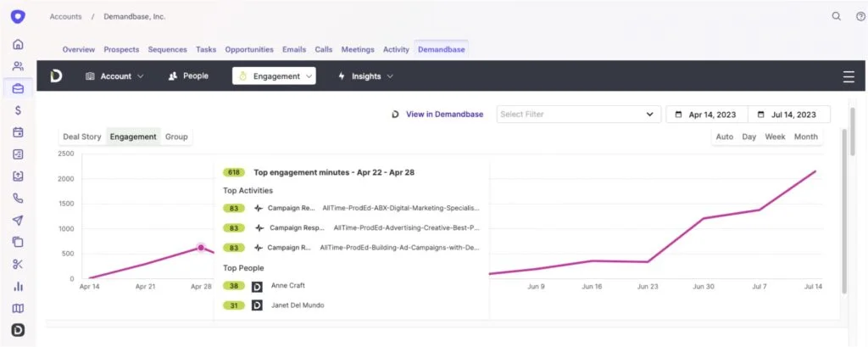Open the Meetings tab

click(358, 49)
